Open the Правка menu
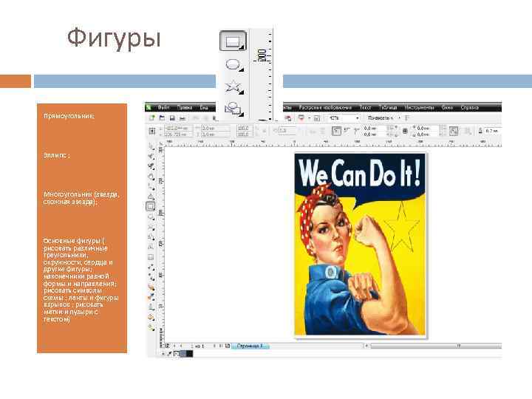Viewport: 532px width, 399px height. click(x=185, y=107)
